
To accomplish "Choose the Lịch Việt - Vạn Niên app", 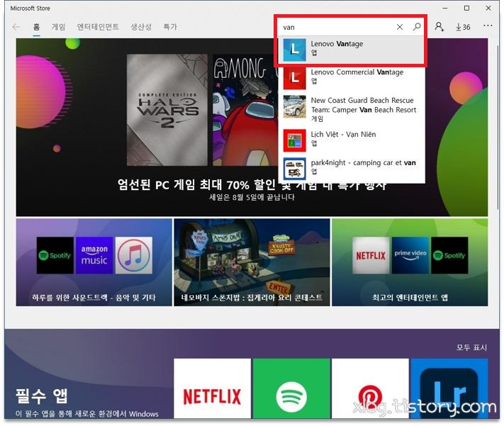I will 352,140.
